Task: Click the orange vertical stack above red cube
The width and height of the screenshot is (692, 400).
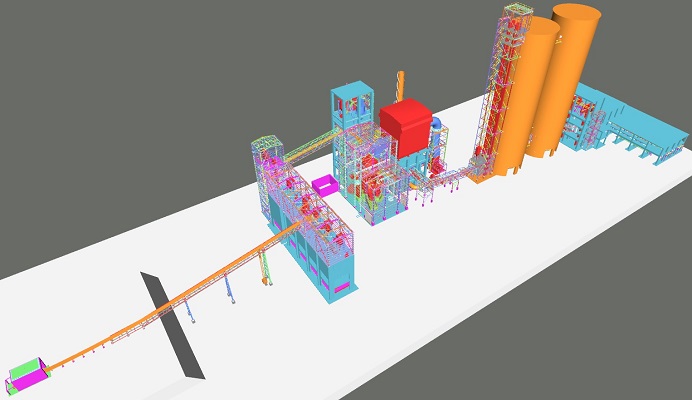Action: click(x=401, y=85)
